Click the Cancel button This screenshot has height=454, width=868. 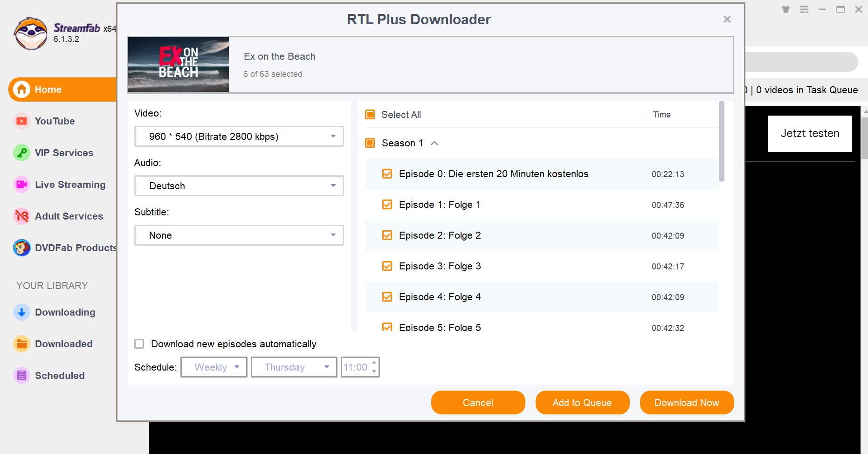tap(478, 403)
